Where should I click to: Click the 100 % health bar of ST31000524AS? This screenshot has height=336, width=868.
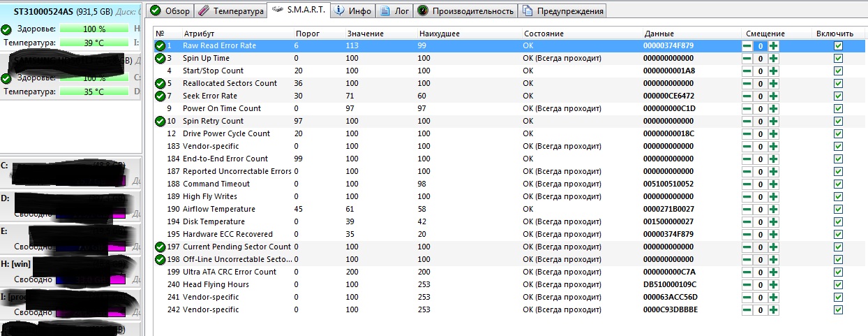(94, 29)
